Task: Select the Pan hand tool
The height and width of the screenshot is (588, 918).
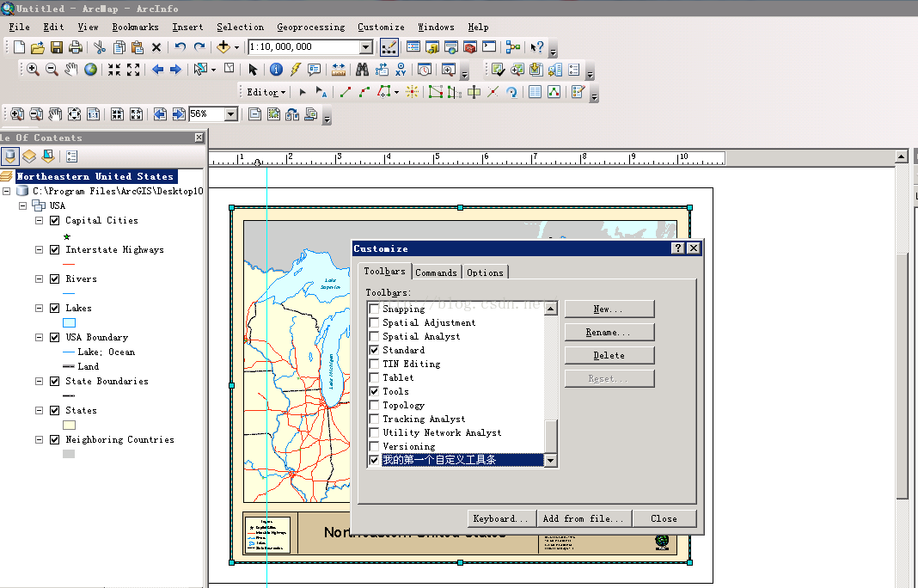Action: [x=70, y=70]
